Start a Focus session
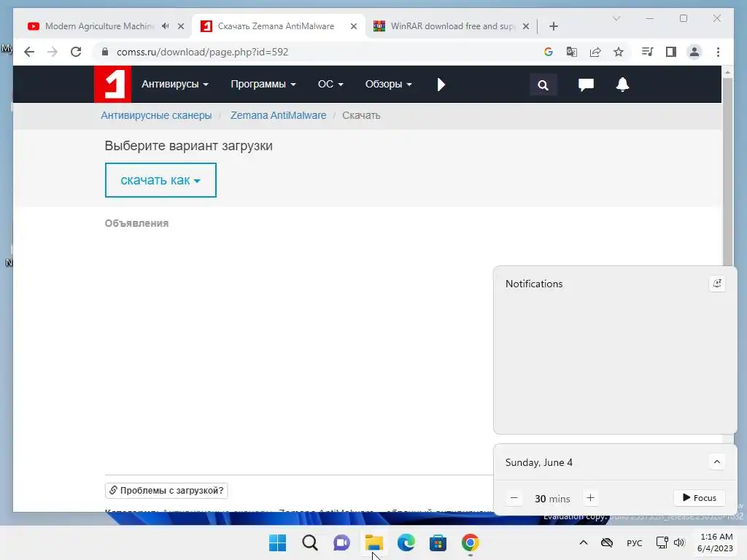The image size is (747, 560). (x=700, y=498)
